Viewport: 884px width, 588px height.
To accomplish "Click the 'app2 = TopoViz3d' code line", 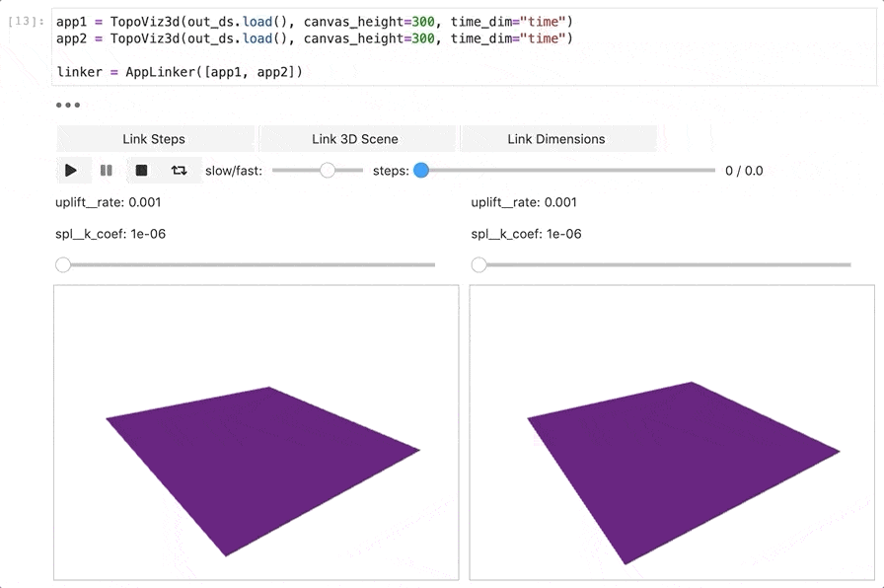I will 314,38.
